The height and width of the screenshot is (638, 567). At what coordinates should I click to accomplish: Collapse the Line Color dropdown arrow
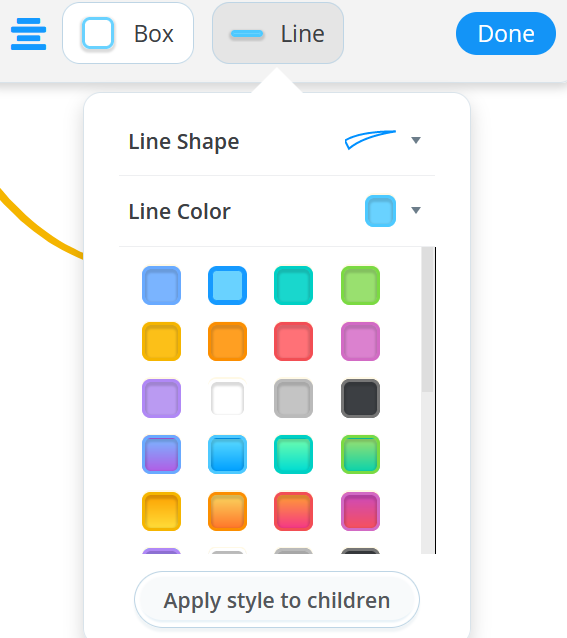pos(416,210)
